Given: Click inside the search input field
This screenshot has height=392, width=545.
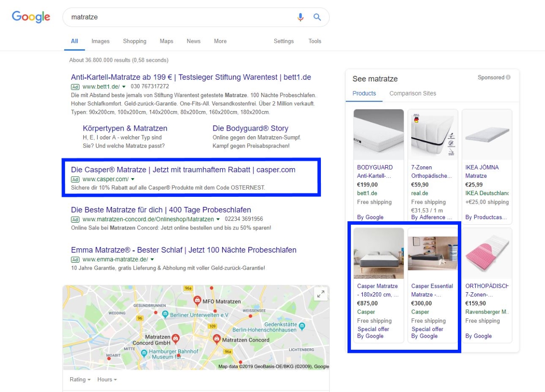Looking at the screenshot, I should pyautogui.click(x=131, y=17).
